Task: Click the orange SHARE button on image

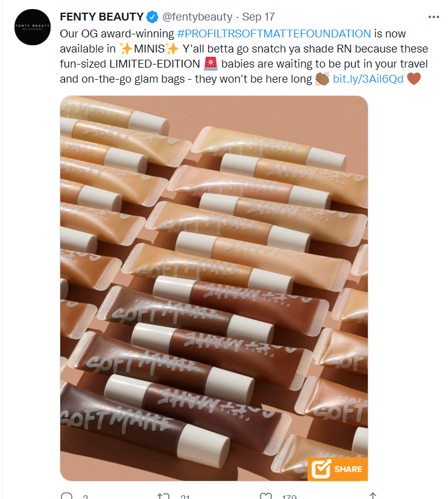Action: coord(337,469)
